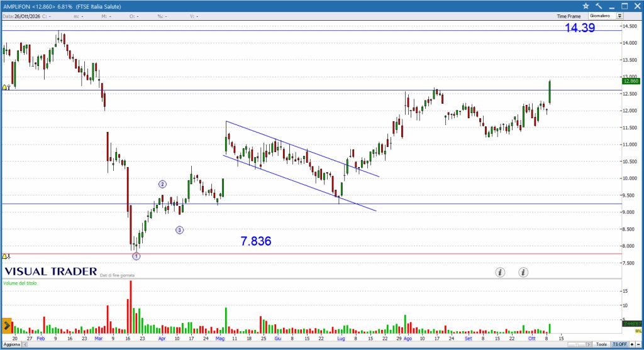644x350 pixels.
Task: Expand the orange arrow side panel button
Action: [x=6, y=325]
